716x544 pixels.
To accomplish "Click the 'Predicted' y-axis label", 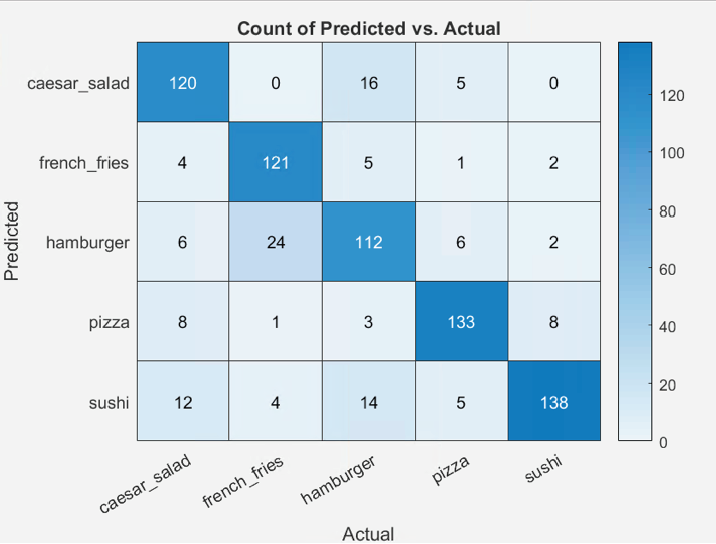I will pos(13,241).
